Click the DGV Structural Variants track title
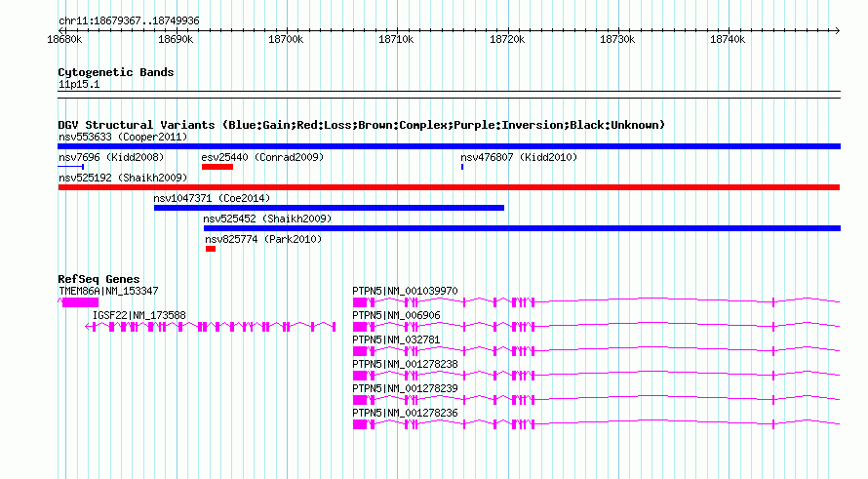 click(362, 125)
